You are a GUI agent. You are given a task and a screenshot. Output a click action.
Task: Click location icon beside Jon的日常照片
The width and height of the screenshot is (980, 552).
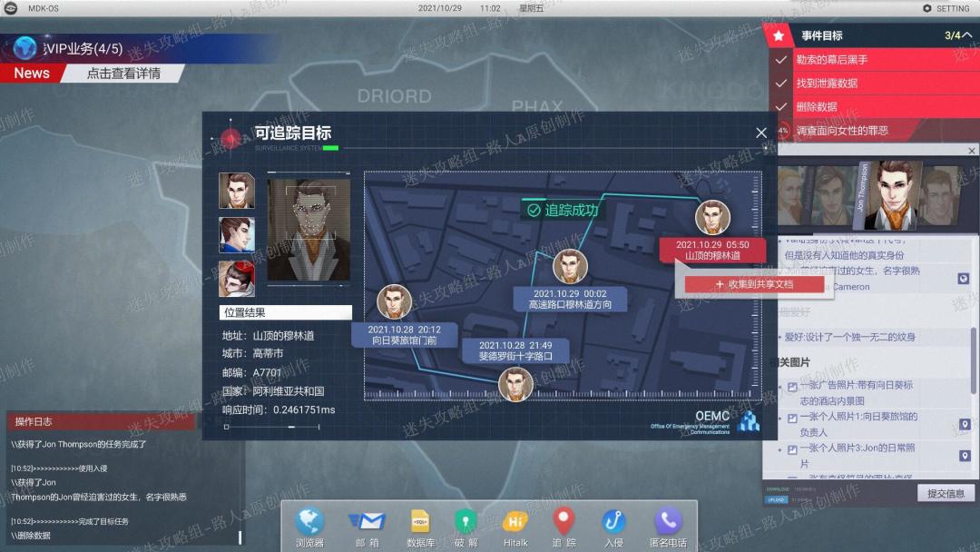click(965, 456)
